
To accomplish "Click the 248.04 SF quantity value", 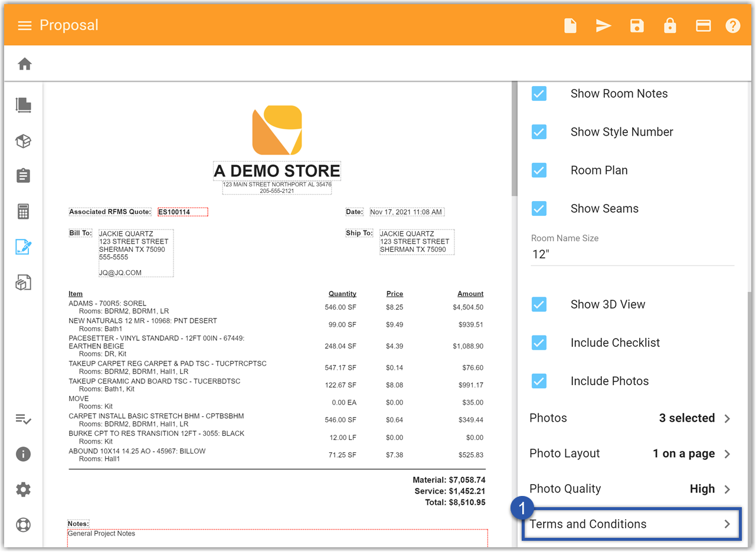I will [341, 346].
